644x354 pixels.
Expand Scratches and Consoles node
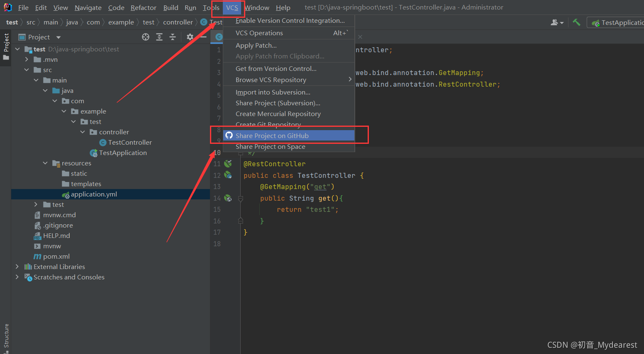click(x=17, y=277)
